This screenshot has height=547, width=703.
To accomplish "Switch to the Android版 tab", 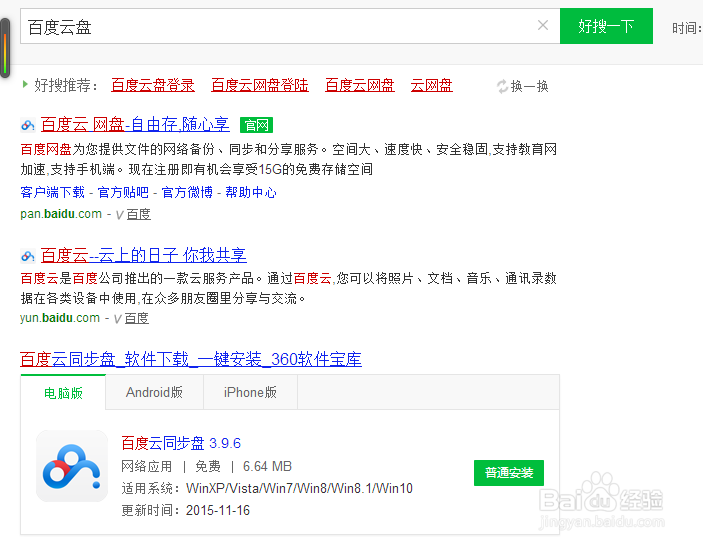I will click(154, 392).
